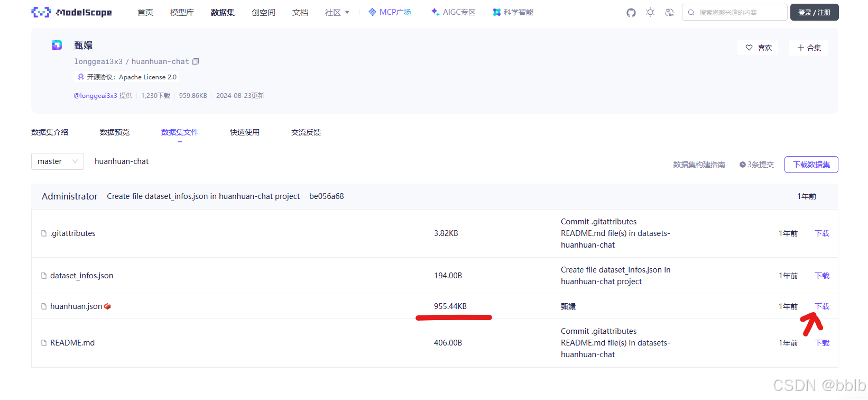Open the 数据集 nav item
The height and width of the screenshot is (400, 868).
tap(223, 12)
